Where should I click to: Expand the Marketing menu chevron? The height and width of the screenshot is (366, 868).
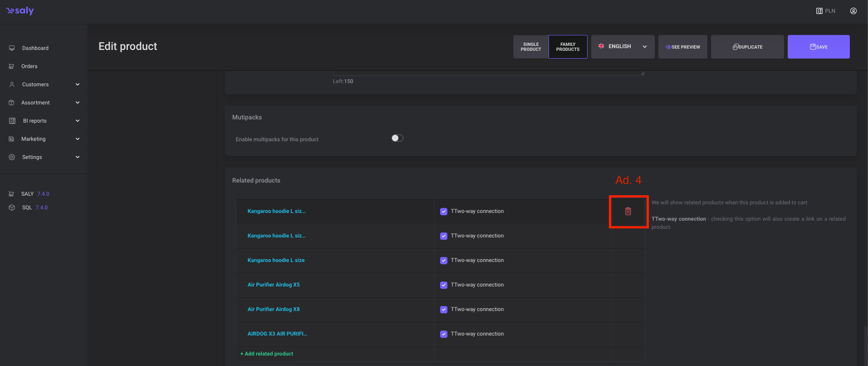point(78,139)
